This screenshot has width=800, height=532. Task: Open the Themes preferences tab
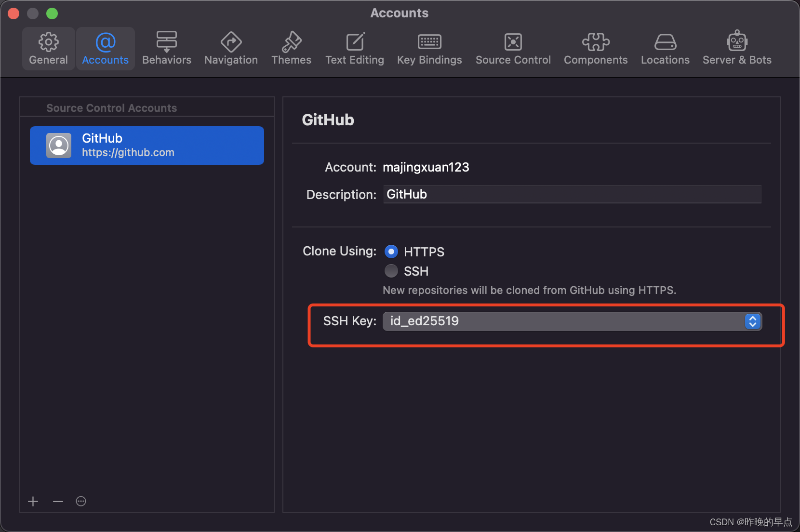[x=291, y=49]
